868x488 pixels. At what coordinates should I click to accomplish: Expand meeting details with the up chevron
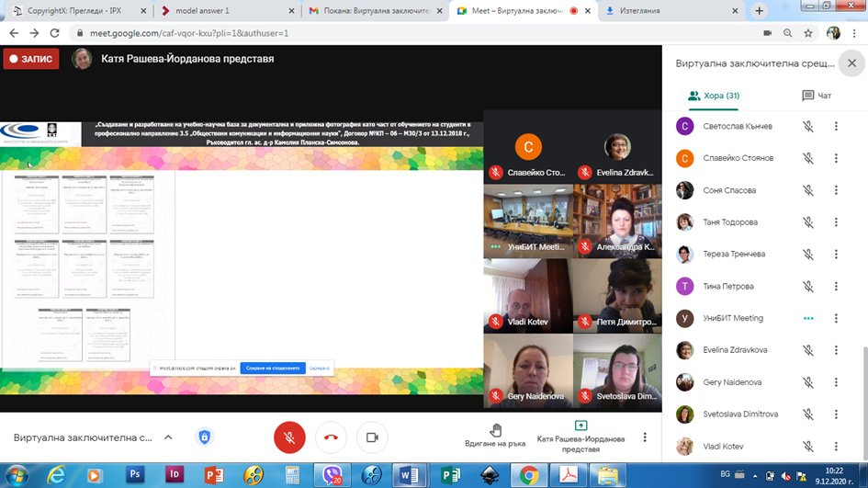pos(167,437)
